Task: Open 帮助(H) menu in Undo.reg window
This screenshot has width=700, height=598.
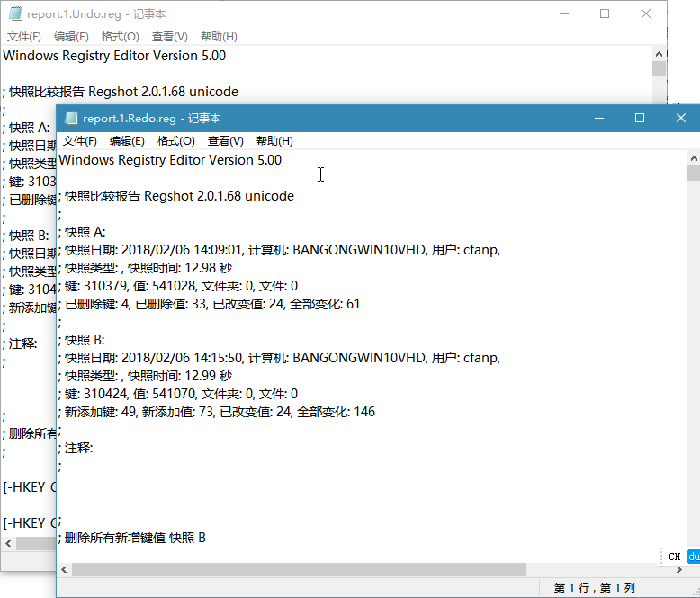Action: coord(219,37)
